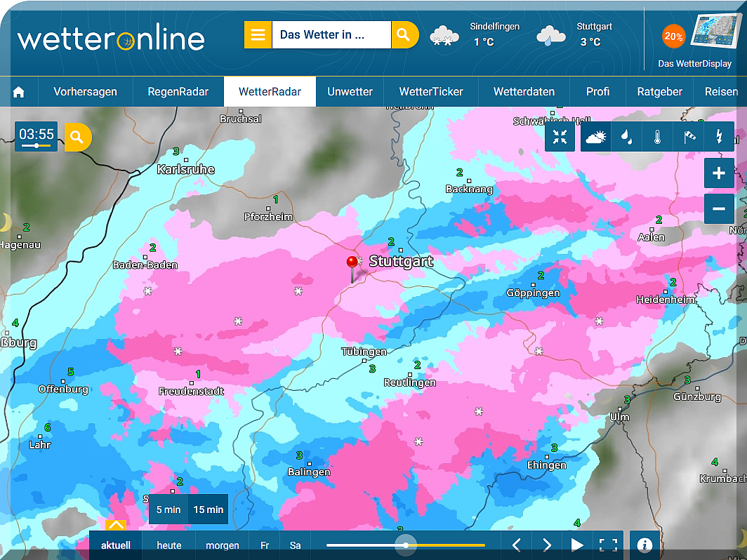747x560 pixels.
Task: Switch to the RegenRadar tab
Action: pos(178,92)
